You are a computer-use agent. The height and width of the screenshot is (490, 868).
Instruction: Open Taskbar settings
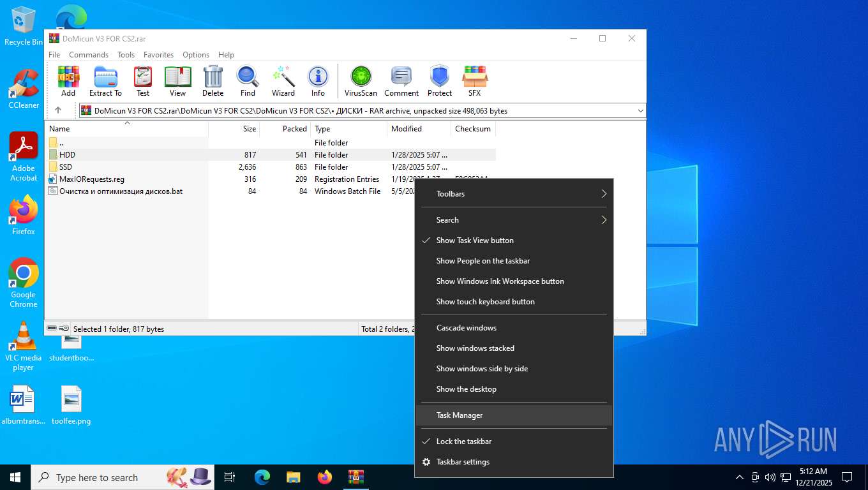(514, 462)
